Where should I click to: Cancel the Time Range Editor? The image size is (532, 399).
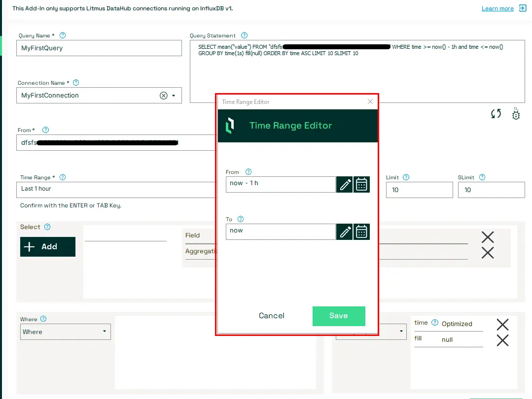pyautogui.click(x=272, y=316)
